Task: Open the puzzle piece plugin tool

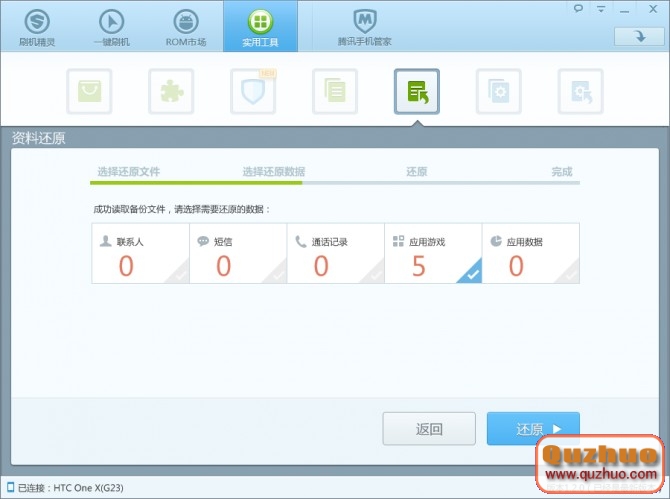Action: click(171, 91)
